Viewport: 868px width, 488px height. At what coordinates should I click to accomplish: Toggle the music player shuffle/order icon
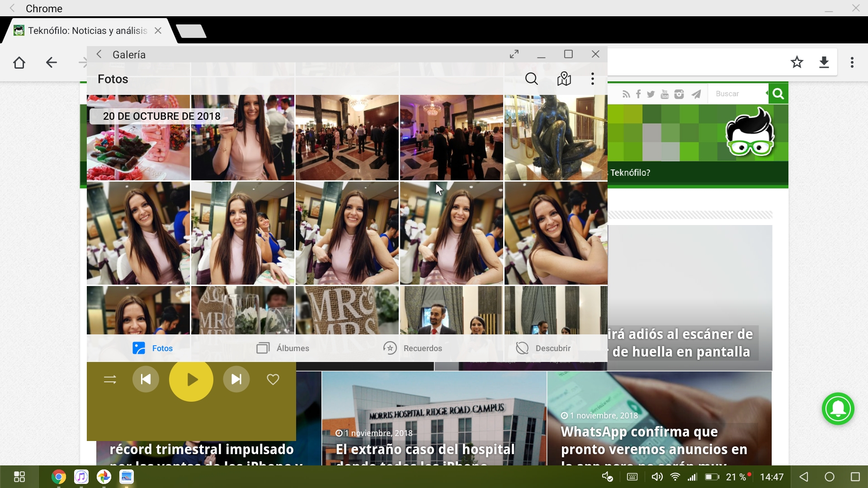pos(110,380)
